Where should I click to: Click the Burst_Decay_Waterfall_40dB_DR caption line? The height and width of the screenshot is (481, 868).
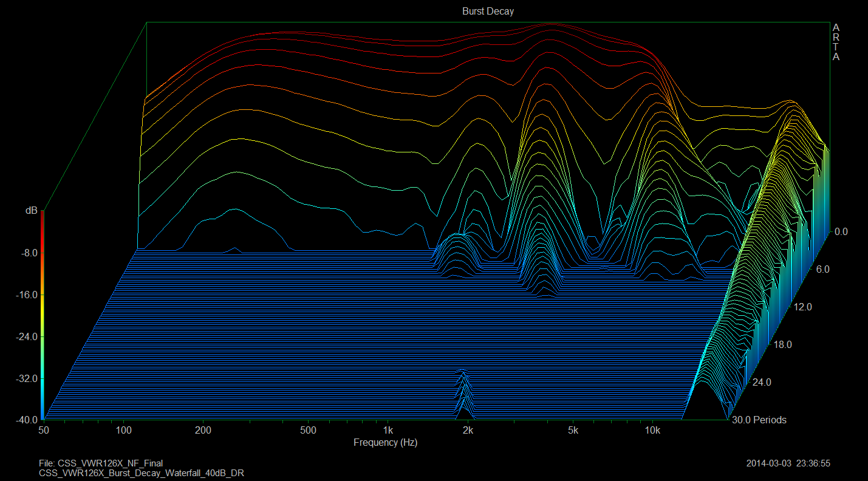coord(141,472)
